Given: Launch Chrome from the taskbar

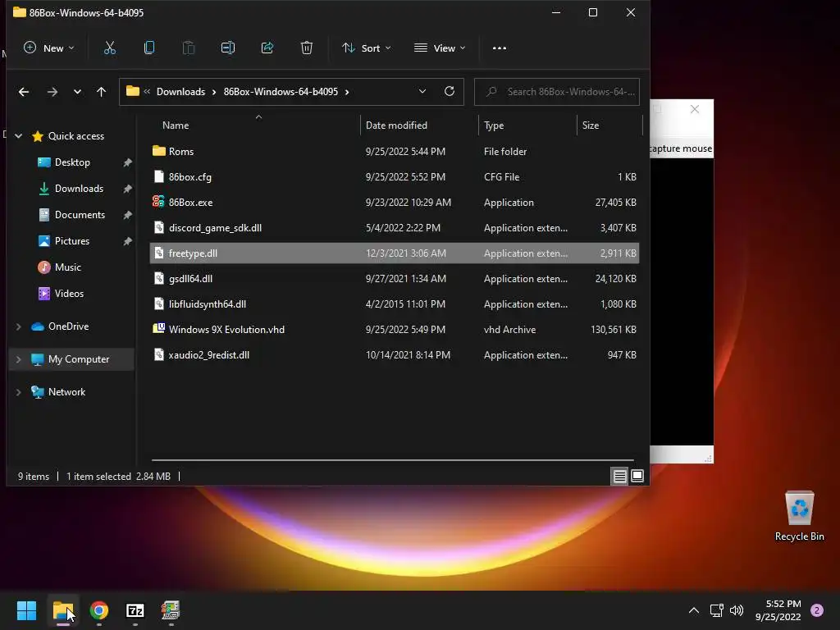Looking at the screenshot, I should (x=99, y=610).
